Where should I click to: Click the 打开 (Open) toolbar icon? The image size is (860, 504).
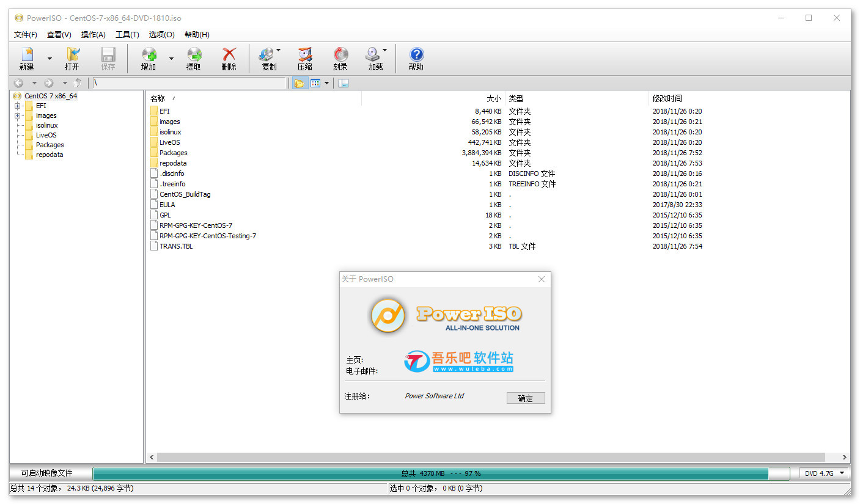[72, 54]
